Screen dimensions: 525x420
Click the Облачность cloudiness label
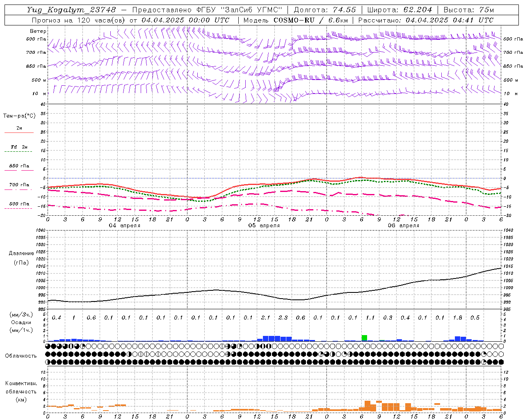pyautogui.click(x=21, y=356)
